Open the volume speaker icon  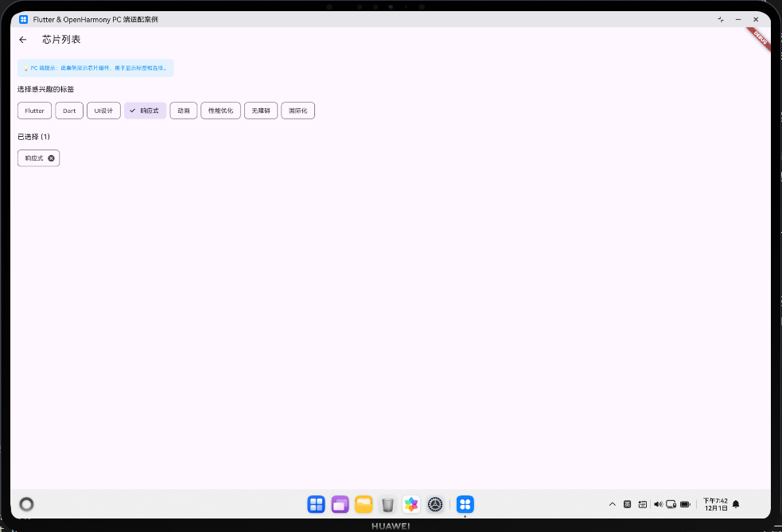(659, 504)
